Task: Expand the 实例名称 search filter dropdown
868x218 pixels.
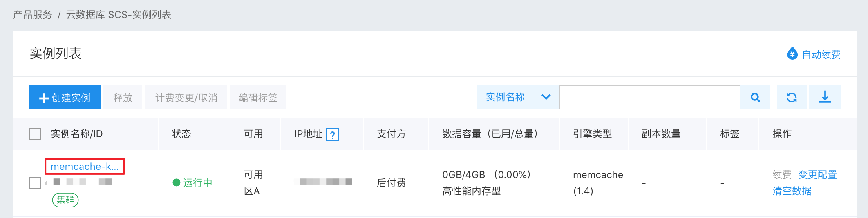Action: tap(518, 97)
